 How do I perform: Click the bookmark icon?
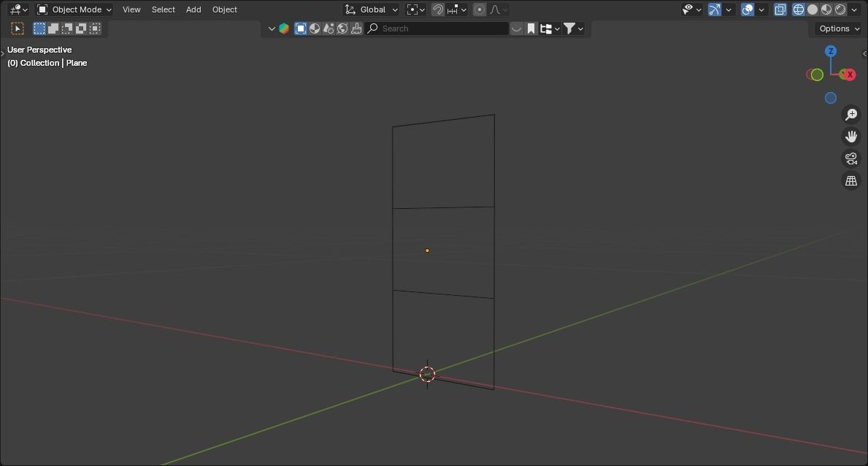531,28
